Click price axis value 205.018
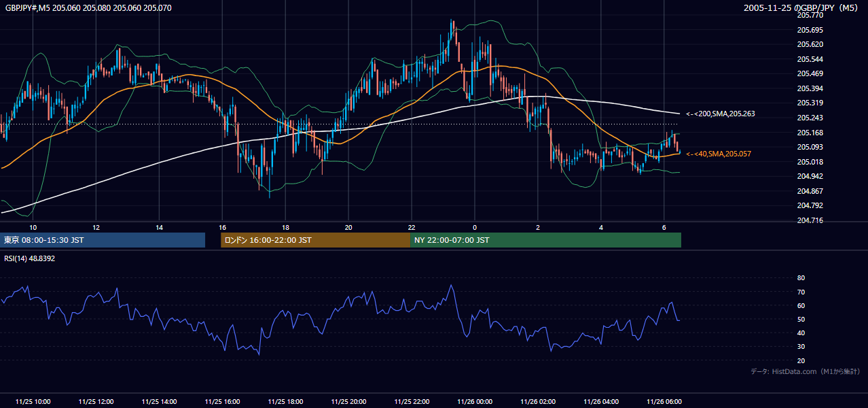Screen dimensions: 868x408 point(810,162)
